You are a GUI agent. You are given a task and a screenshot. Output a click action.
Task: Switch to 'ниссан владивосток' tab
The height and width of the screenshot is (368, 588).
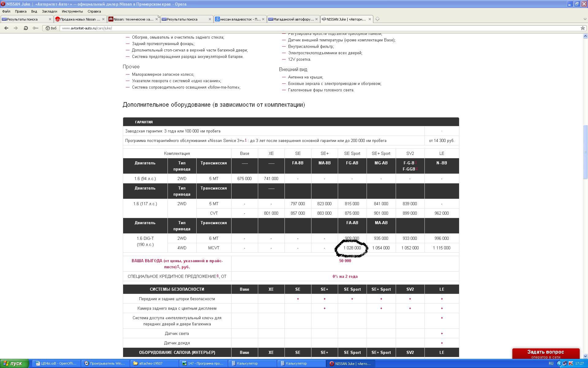240,19
